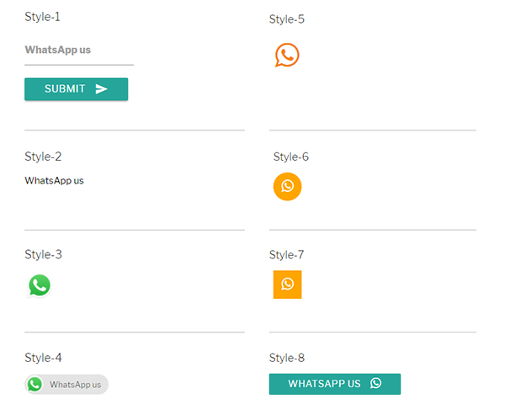Click the "WhatsApp us" text in the gray pill
The image size is (505, 420).
point(75,385)
